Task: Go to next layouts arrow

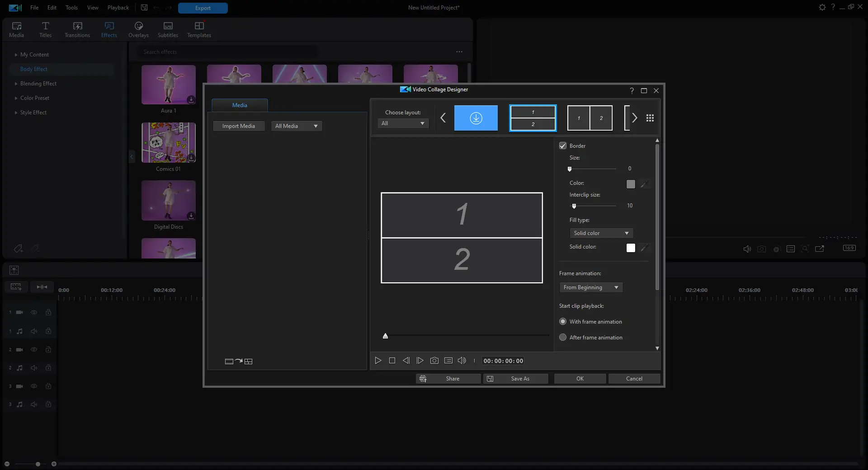Action: click(x=635, y=118)
